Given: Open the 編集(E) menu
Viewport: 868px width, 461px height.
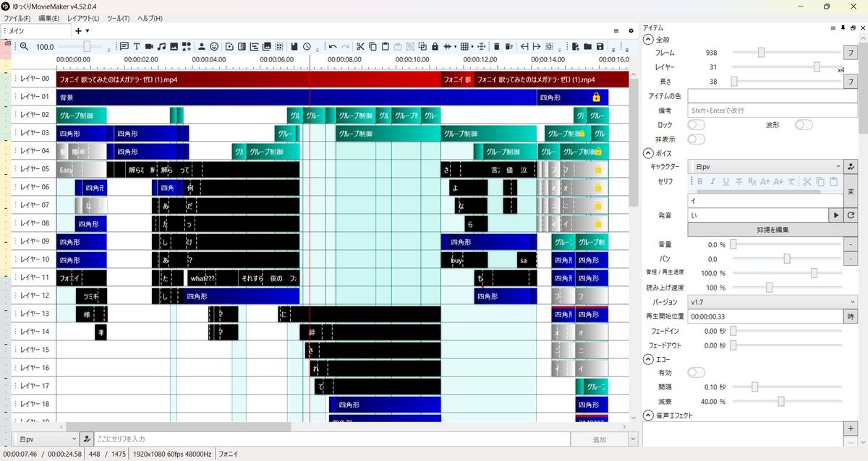Looking at the screenshot, I should click(49, 18).
